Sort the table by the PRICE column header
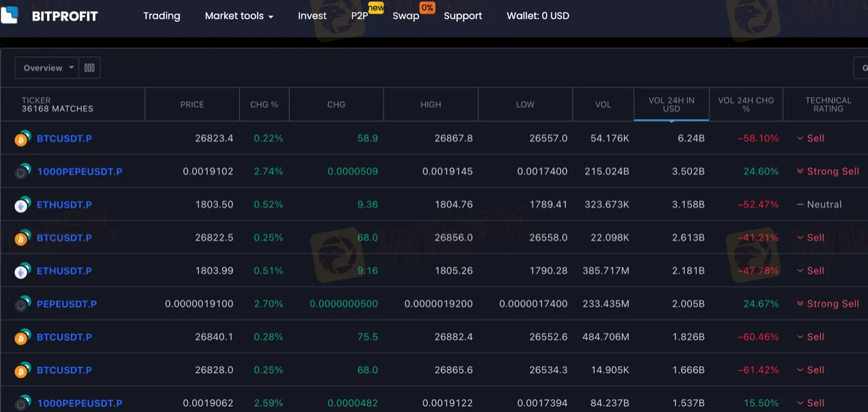Screen dimensions: 868x412 point(192,105)
